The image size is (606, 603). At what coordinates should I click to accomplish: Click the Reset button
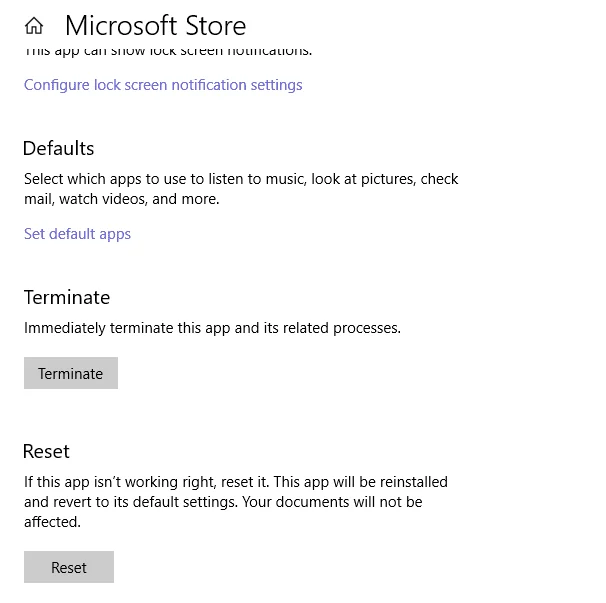click(69, 567)
